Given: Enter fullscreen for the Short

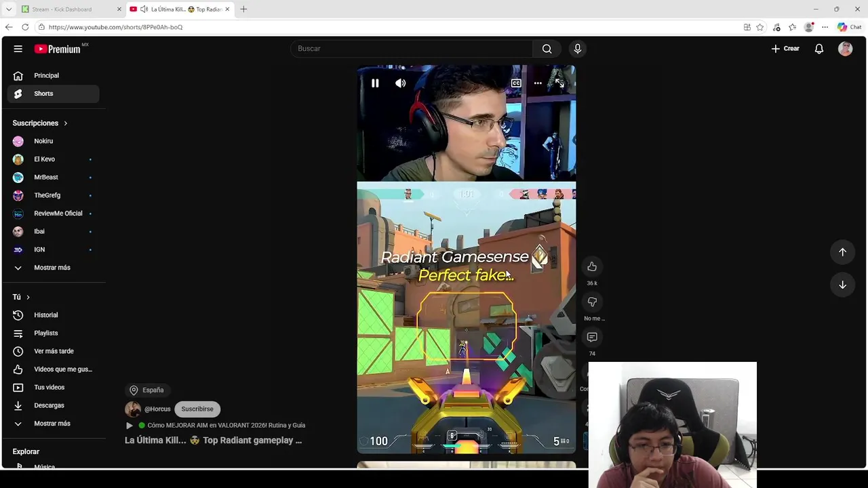Looking at the screenshot, I should 559,83.
